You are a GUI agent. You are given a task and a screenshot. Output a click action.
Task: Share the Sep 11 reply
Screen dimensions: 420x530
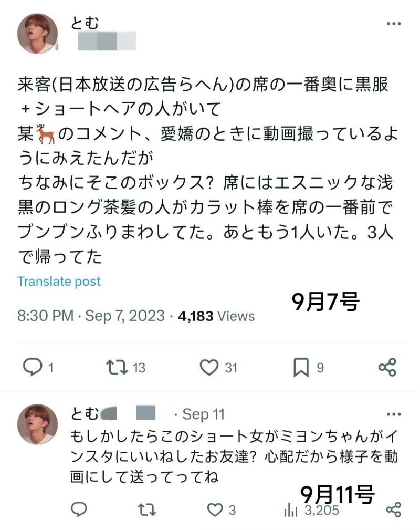[x=393, y=509]
